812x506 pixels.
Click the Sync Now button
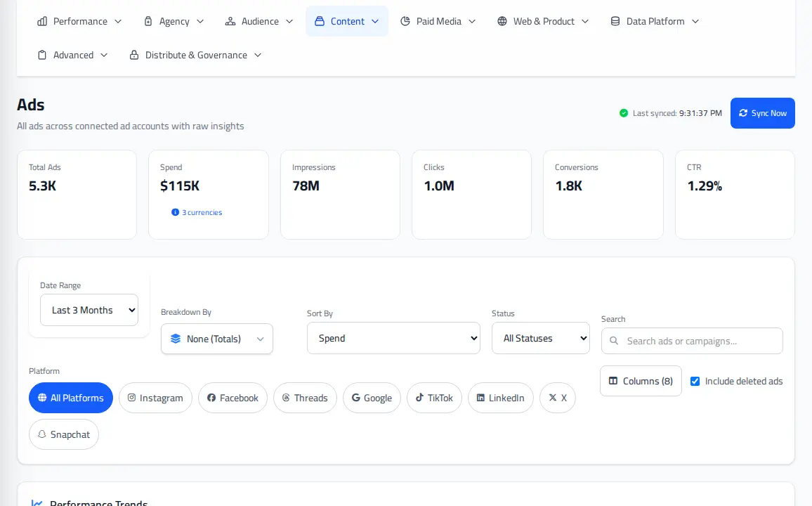[x=762, y=113]
